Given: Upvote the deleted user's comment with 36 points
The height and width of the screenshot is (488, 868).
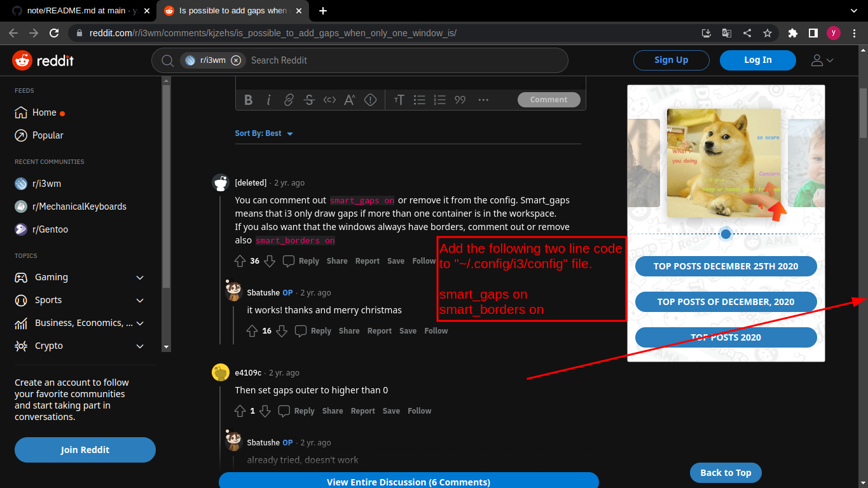Looking at the screenshot, I should [x=240, y=261].
